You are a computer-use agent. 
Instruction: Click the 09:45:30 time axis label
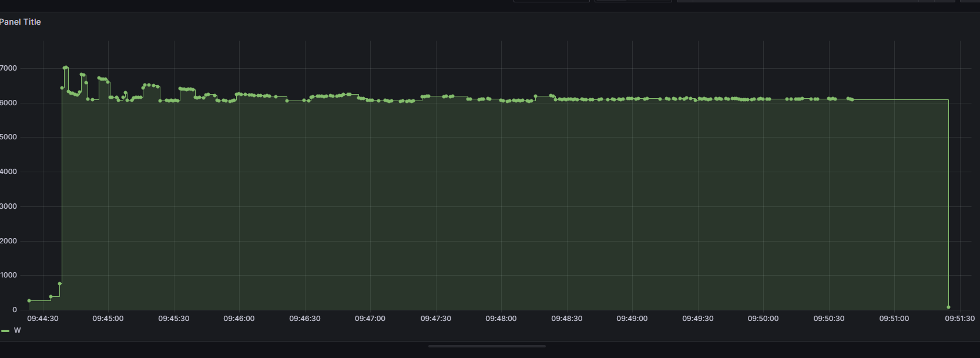click(174, 319)
